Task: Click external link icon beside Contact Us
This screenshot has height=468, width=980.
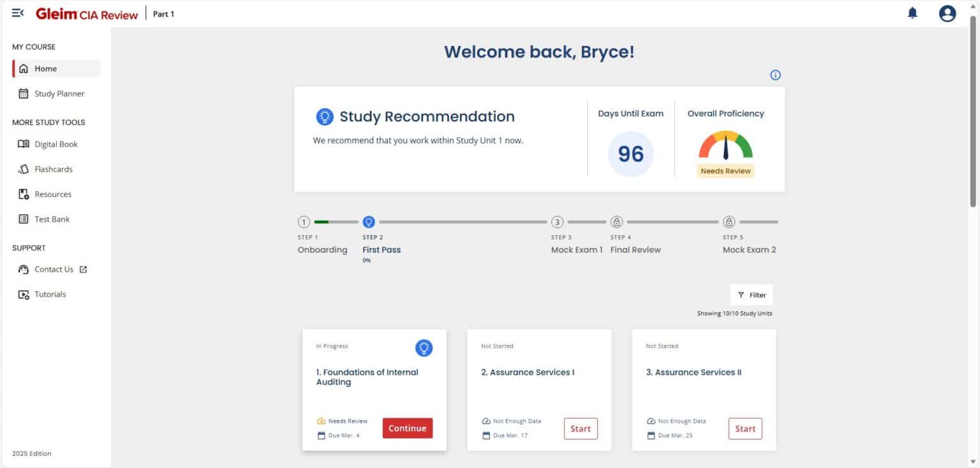Action: pyautogui.click(x=83, y=270)
